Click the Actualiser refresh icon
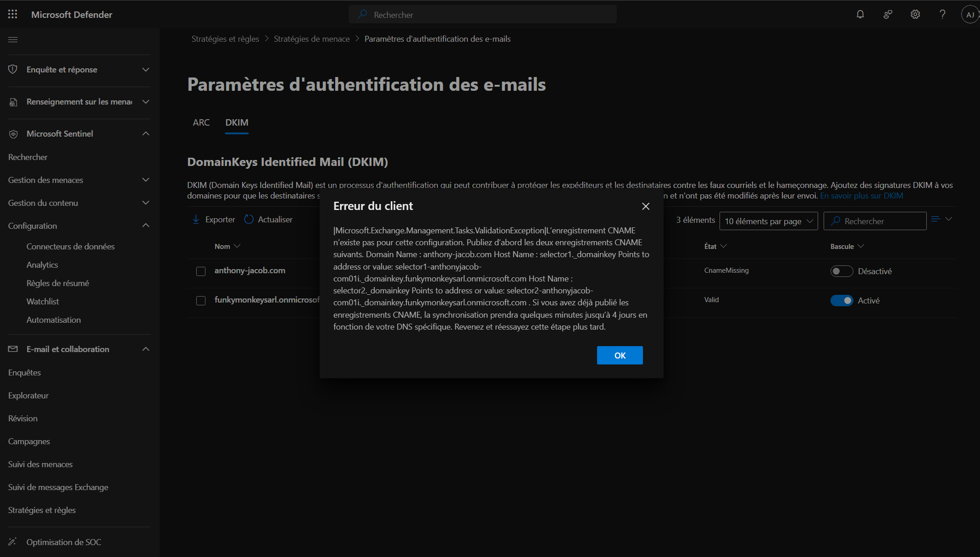This screenshot has height=557, width=980. pos(249,219)
